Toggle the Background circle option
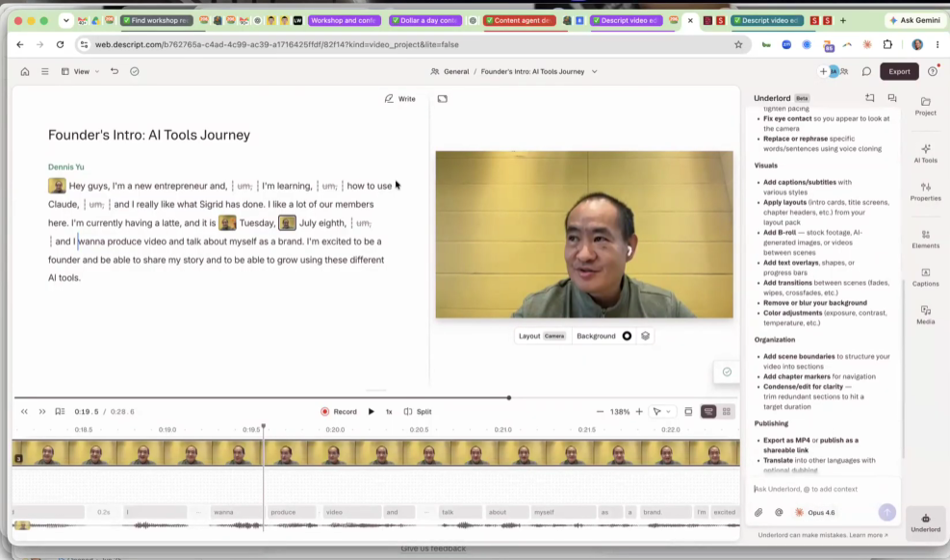Viewport: 950px width, 560px height. click(x=627, y=336)
